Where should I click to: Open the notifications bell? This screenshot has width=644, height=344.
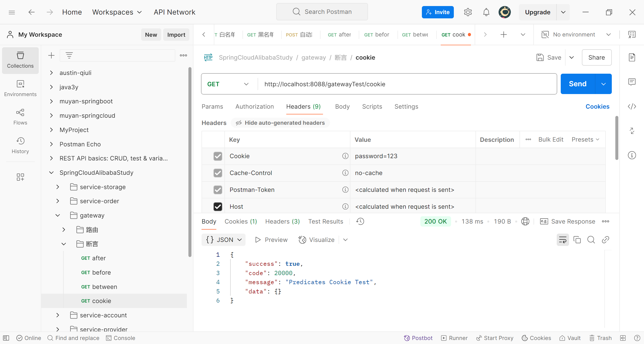[x=486, y=12]
